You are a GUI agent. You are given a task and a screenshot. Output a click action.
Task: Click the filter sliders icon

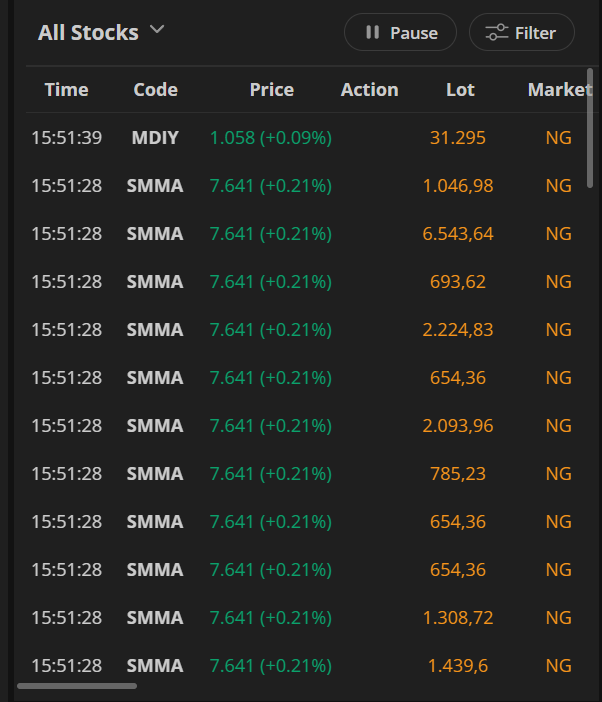click(497, 33)
